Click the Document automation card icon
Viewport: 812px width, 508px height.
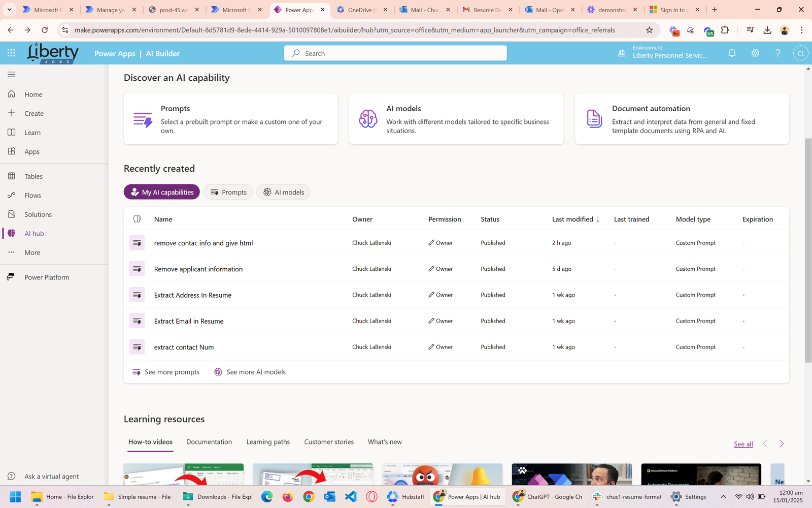[x=594, y=119]
